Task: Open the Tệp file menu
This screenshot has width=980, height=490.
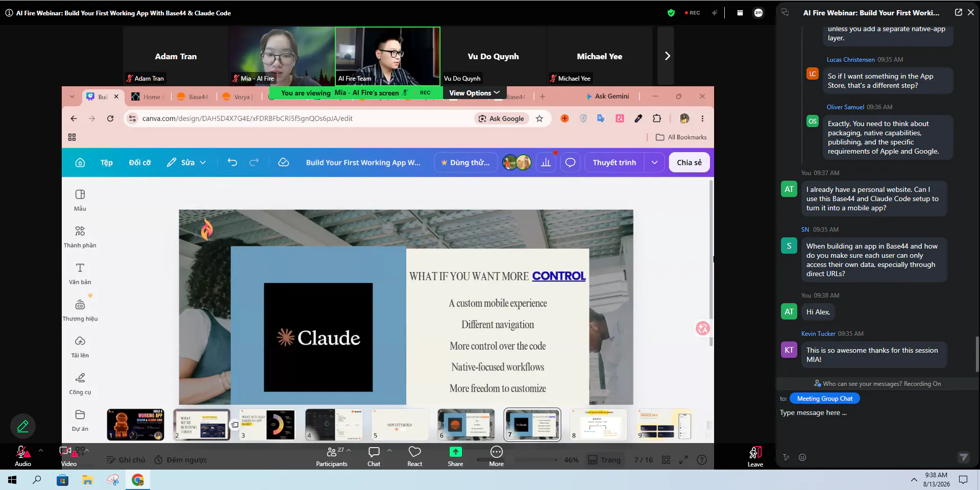Action: (x=107, y=162)
